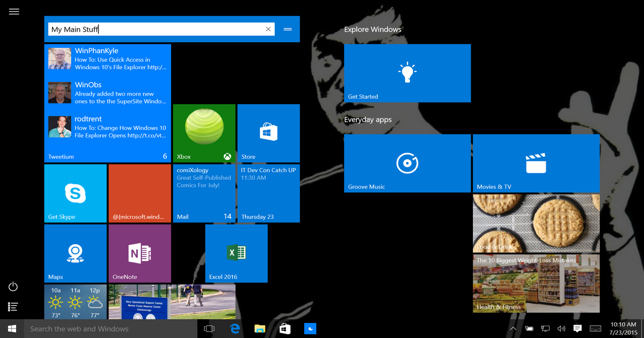Open OneNote from the Start tiles
This screenshot has height=338, width=644.
click(x=139, y=253)
